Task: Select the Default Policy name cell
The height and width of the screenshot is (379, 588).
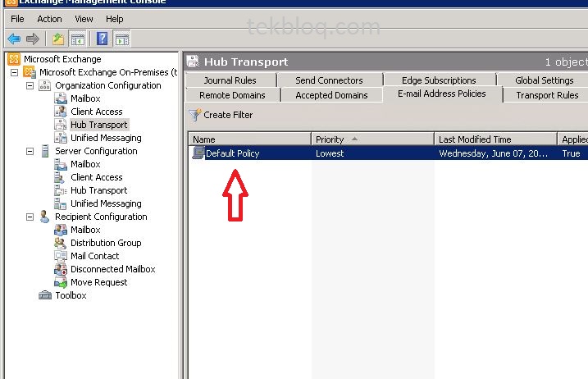Action: coord(233,153)
